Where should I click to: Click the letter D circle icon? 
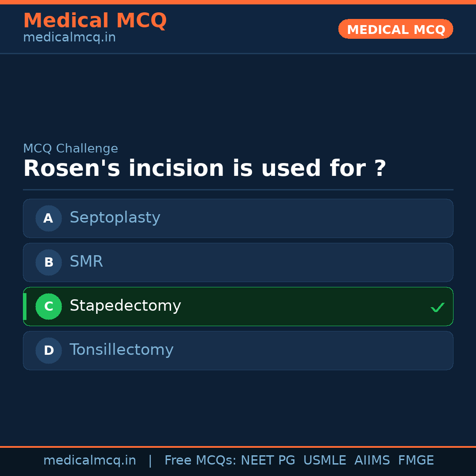48,350
